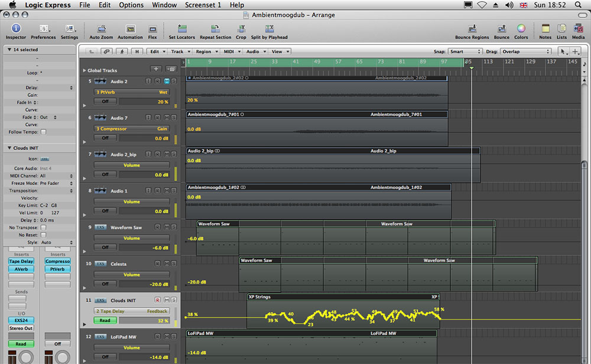
Task: Add a new track with plus button
Action: (x=156, y=69)
